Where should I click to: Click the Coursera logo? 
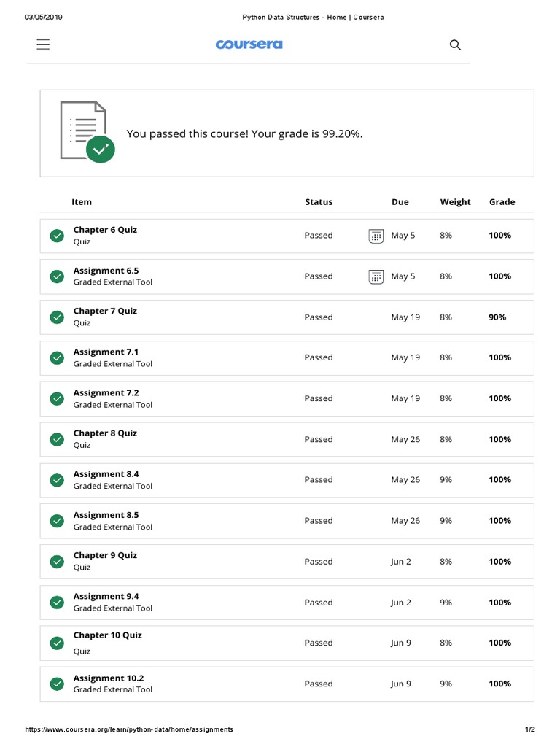tap(249, 44)
